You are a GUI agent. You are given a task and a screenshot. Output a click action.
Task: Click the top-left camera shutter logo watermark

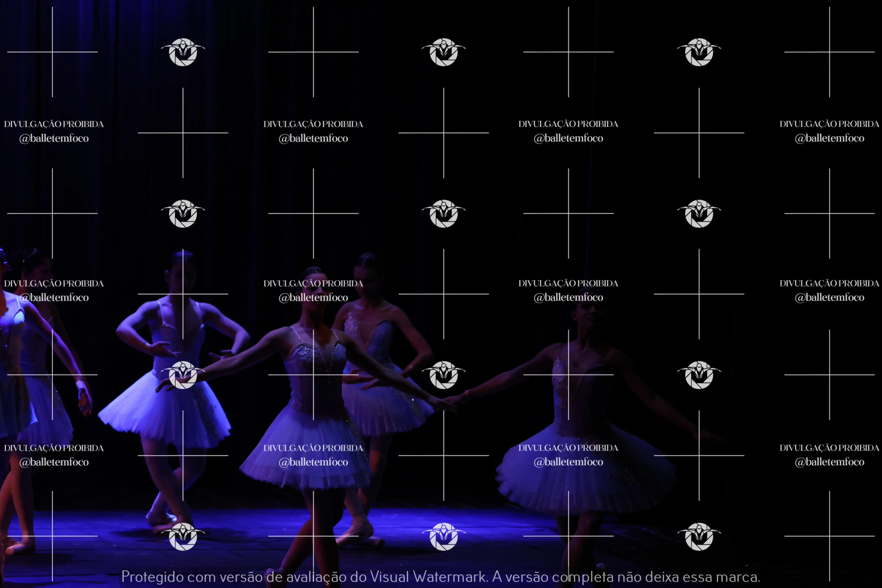[183, 52]
